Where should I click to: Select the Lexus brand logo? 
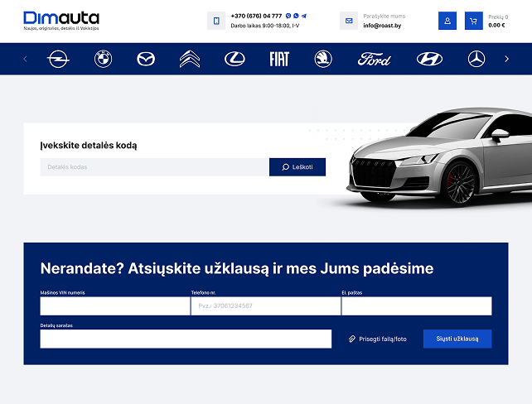(235, 59)
